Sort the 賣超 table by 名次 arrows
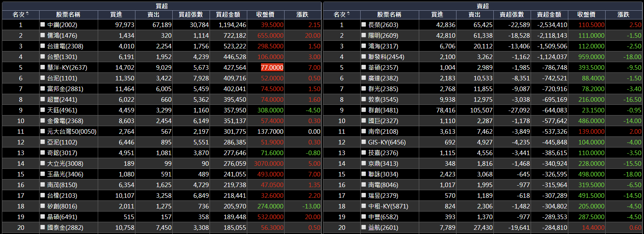The image size is (644, 234). click(x=348, y=14)
